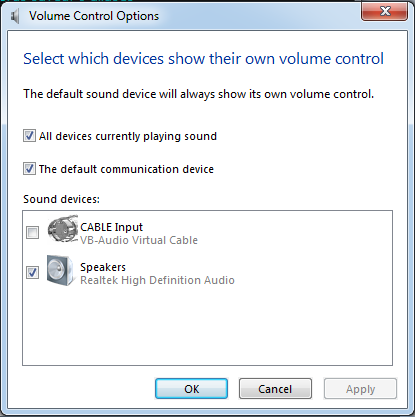
Task: Click the 'Sound devices:' label
Action: (x=61, y=199)
